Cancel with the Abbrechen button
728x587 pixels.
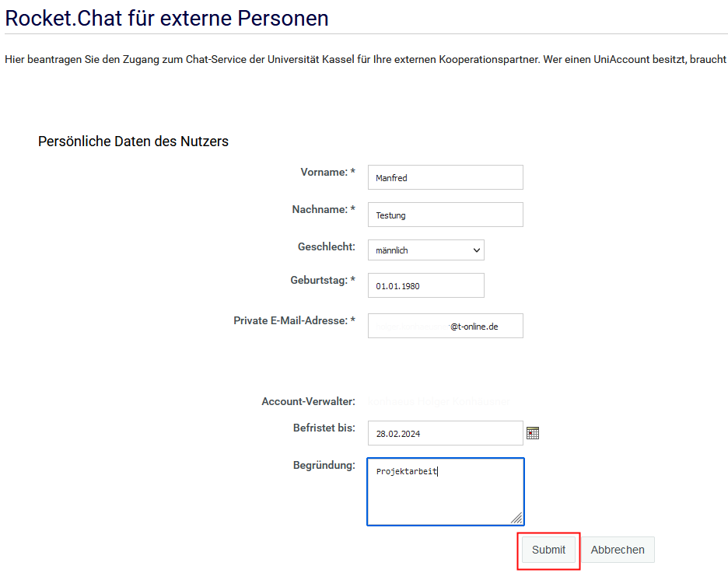tap(618, 550)
